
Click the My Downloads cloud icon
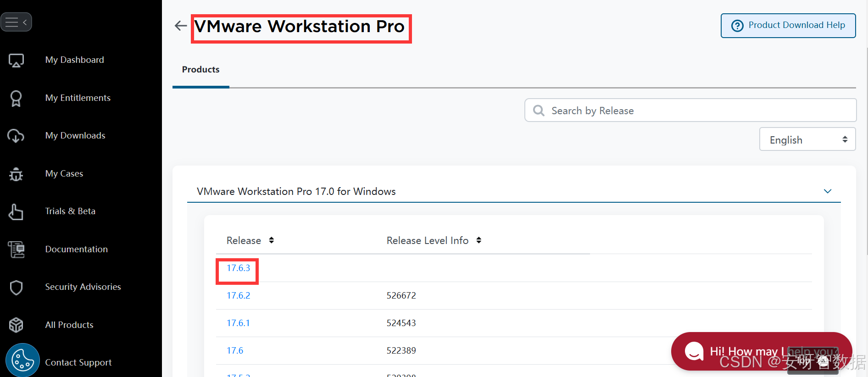point(16,136)
